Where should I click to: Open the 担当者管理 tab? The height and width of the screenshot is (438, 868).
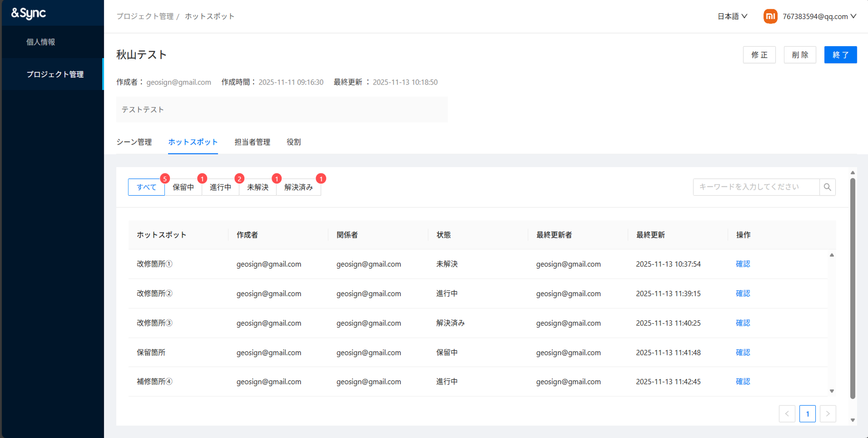(252, 142)
